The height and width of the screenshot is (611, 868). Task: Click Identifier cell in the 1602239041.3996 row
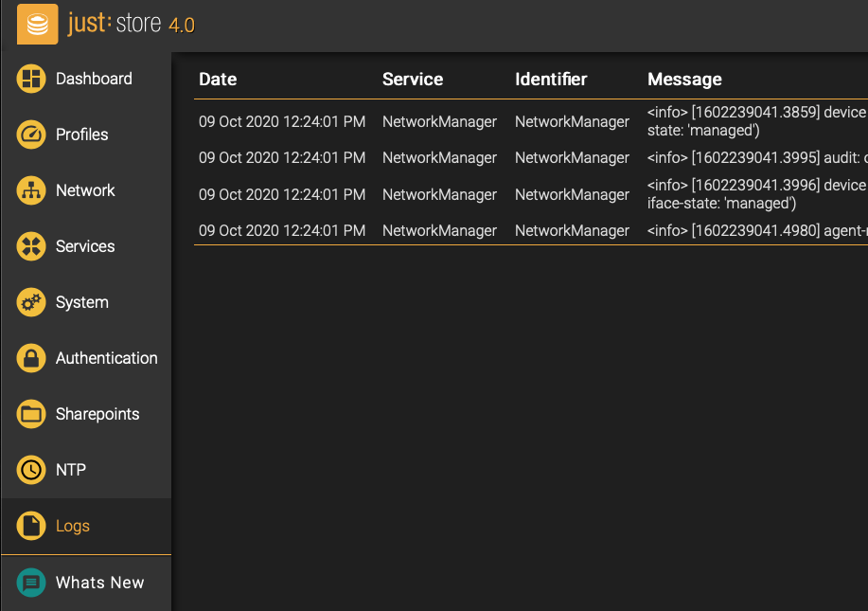pos(573,195)
